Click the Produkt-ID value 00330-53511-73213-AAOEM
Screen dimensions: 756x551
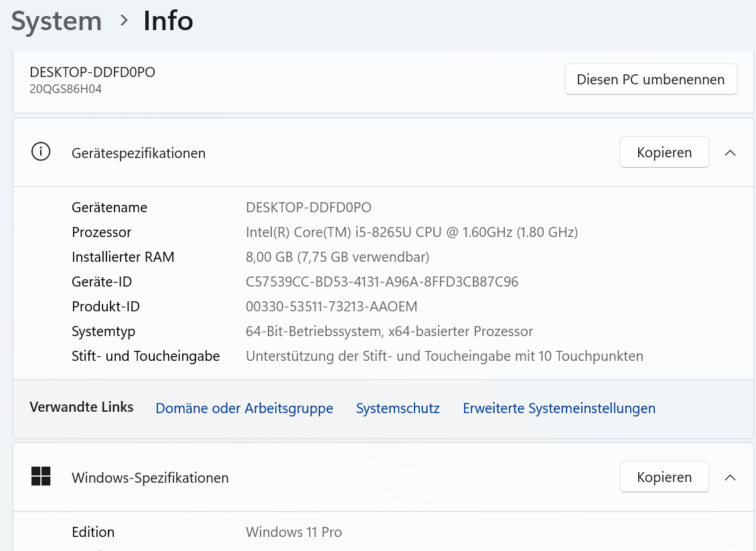tap(331, 307)
